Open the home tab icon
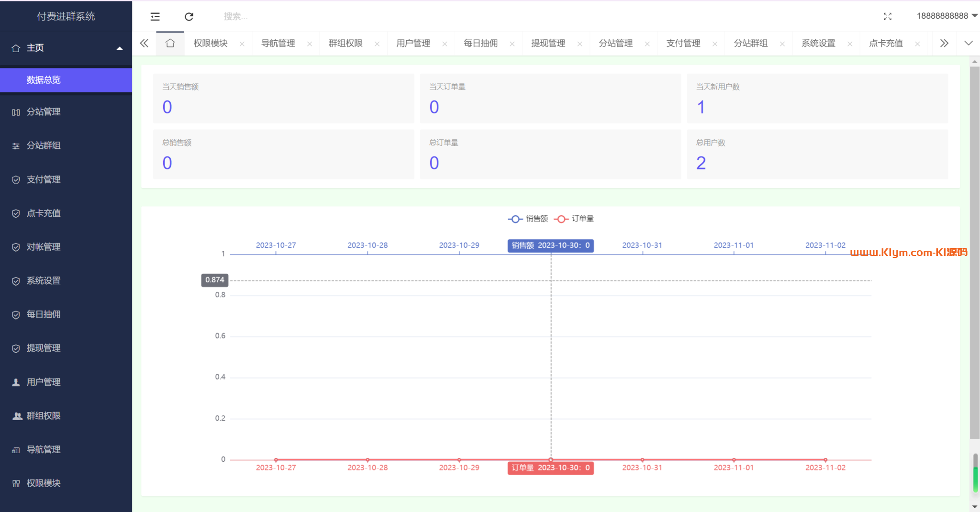 coord(170,44)
